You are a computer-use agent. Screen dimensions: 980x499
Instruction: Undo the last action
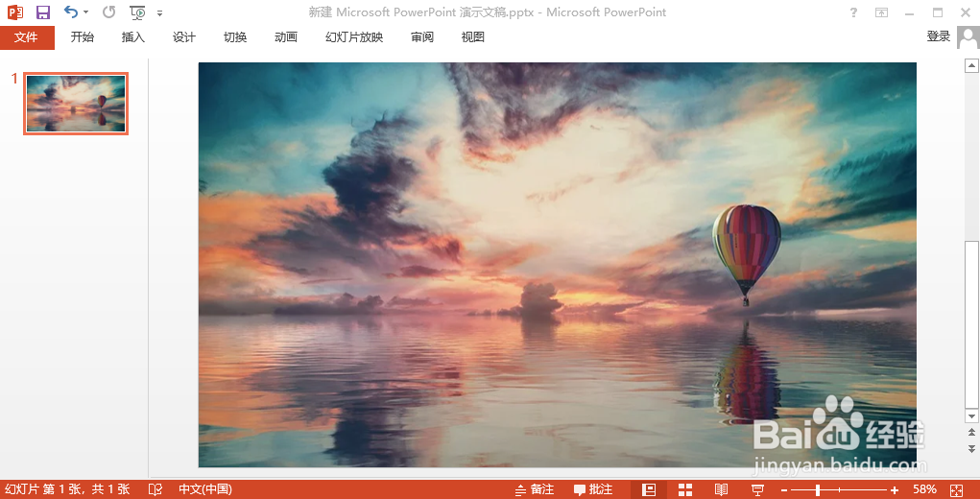71,12
